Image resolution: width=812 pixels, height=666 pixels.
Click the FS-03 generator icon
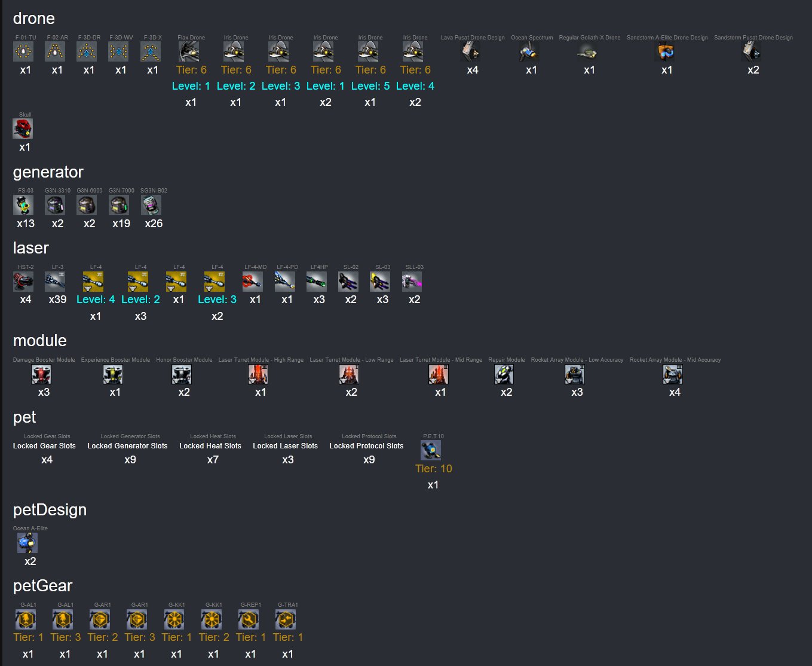pyautogui.click(x=23, y=205)
